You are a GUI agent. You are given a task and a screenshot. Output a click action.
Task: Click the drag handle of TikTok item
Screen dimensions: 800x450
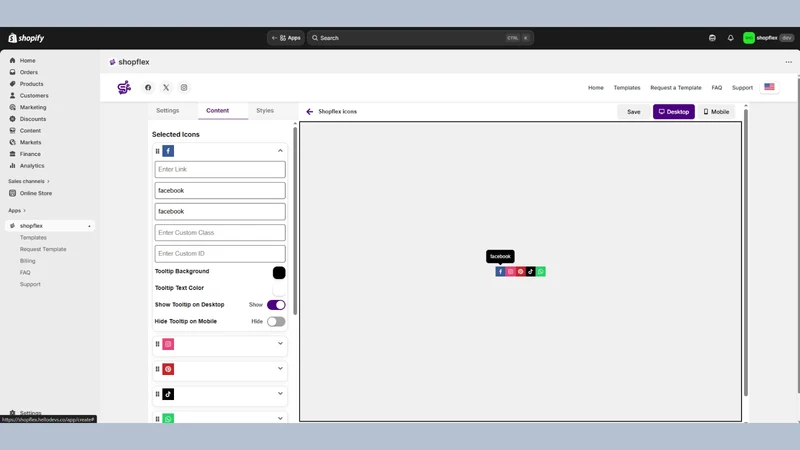[x=157, y=394]
